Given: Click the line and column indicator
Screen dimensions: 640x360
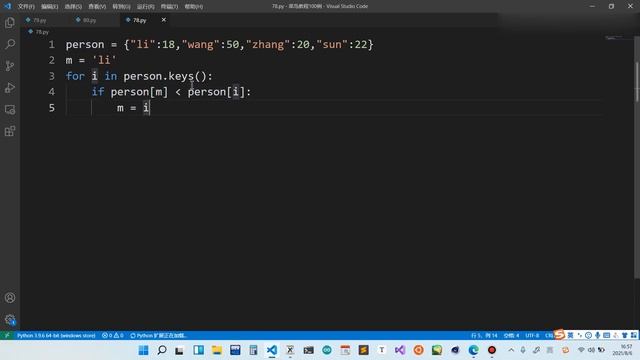Looking at the screenshot, I should point(484,336).
